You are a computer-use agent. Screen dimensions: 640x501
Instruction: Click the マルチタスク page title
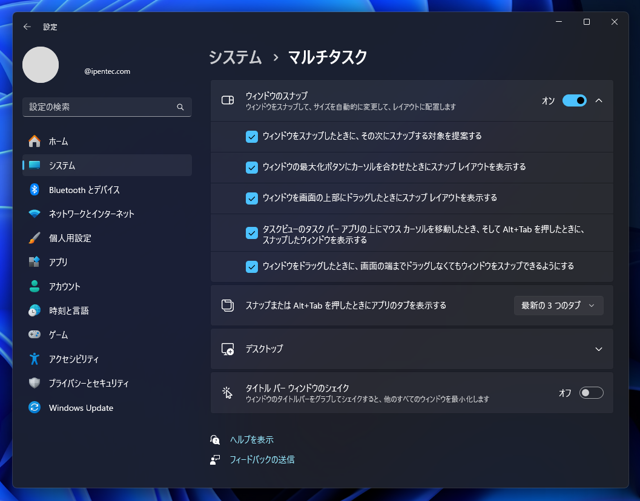coord(327,57)
